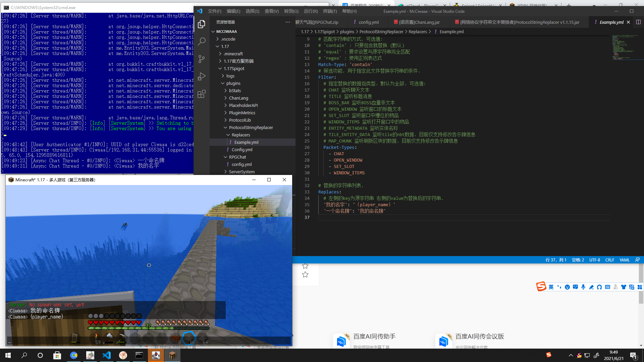Screen dimensions: 644x362
Task: Change CRLF line ending setting
Action: coord(609,260)
